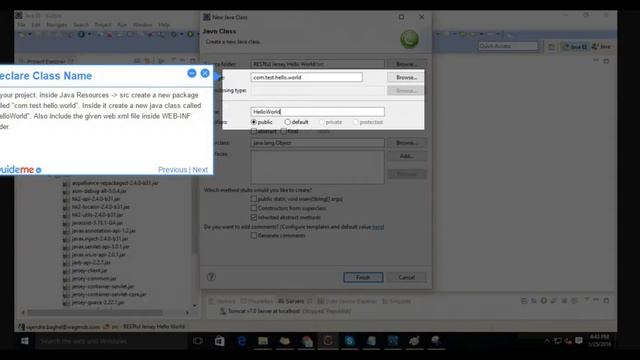Open the 'here' templates configuration link

[x=378, y=227]
